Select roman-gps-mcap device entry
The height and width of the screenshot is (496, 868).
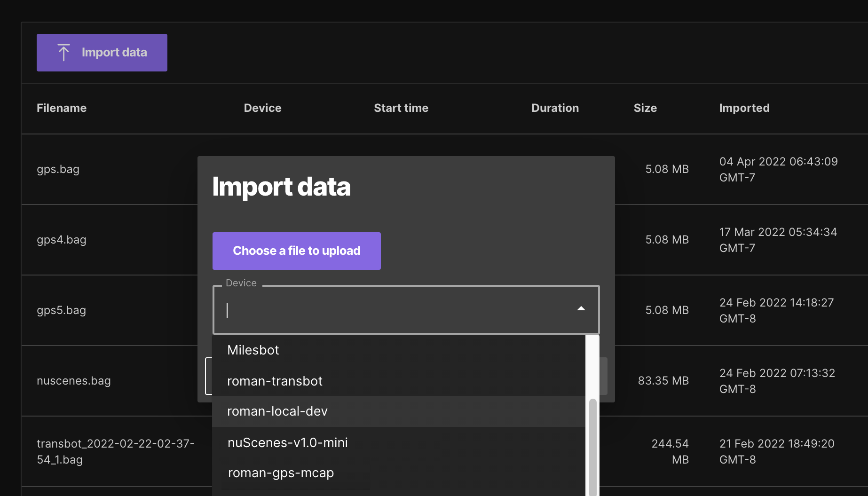click(281, 473)
